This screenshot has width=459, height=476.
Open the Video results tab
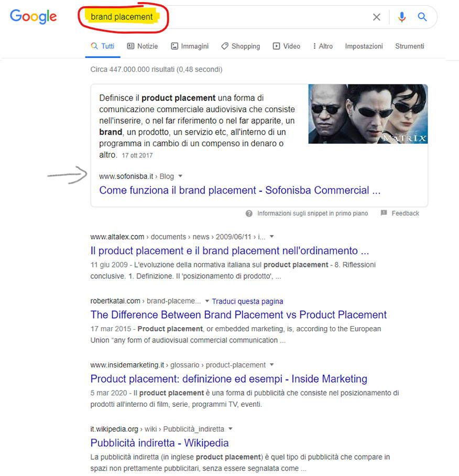[x=287, y=46]
